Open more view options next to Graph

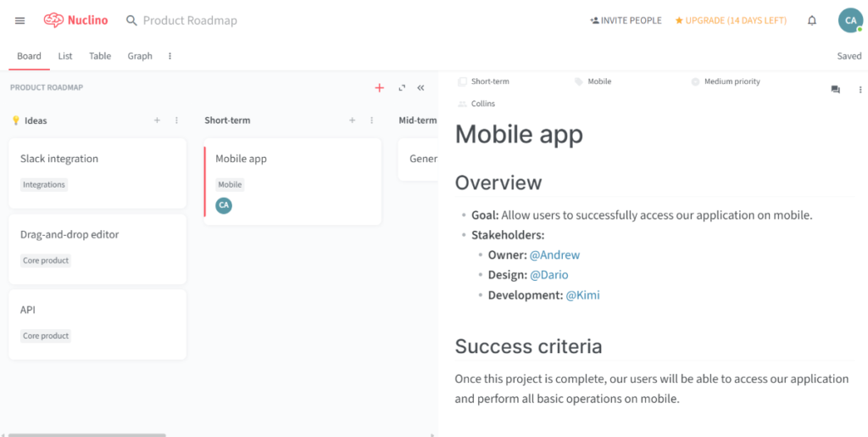(x=170, y=56)
